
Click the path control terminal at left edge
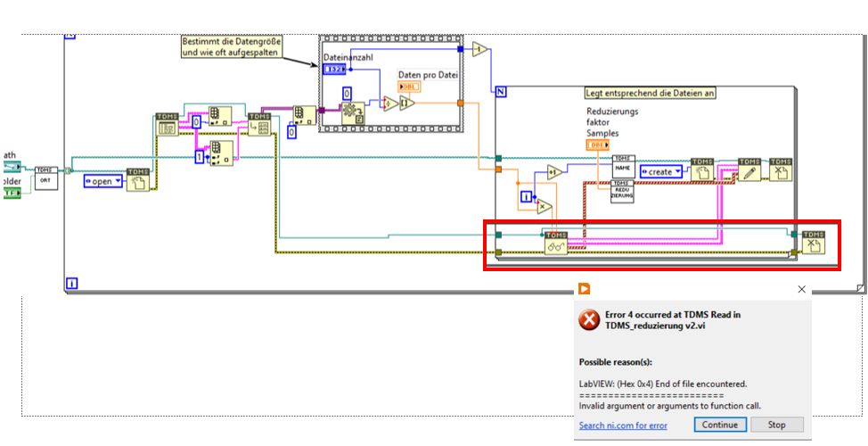11,166
